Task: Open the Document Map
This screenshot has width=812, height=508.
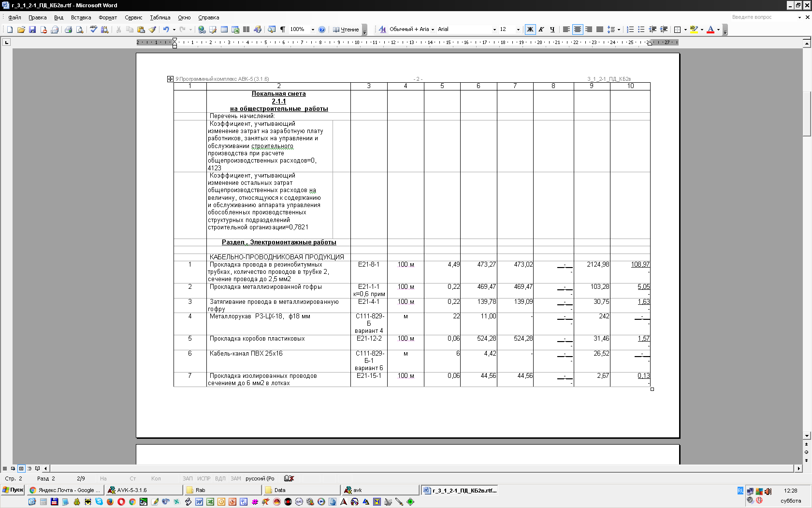Action: [271, 30]
